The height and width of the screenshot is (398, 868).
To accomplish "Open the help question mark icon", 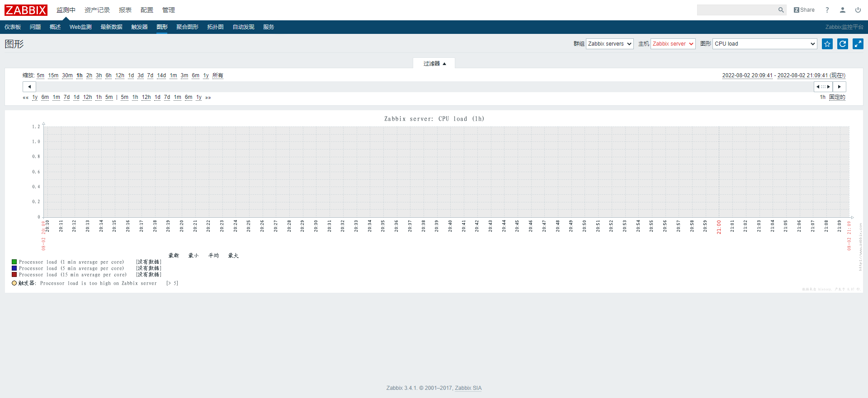I will coord(827,10).
